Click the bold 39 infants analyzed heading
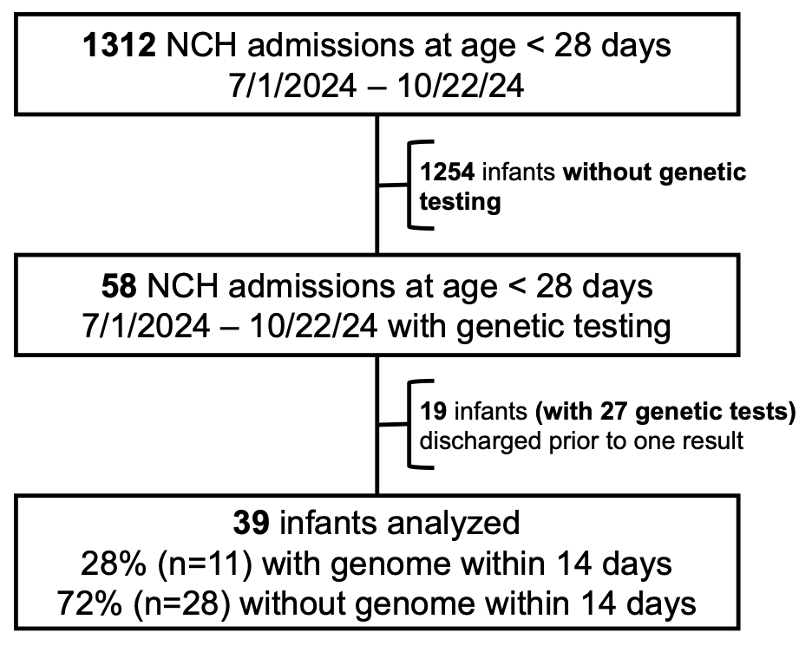Image resolution: width=812 pixels, height=652 pixels. coord(377,523)
